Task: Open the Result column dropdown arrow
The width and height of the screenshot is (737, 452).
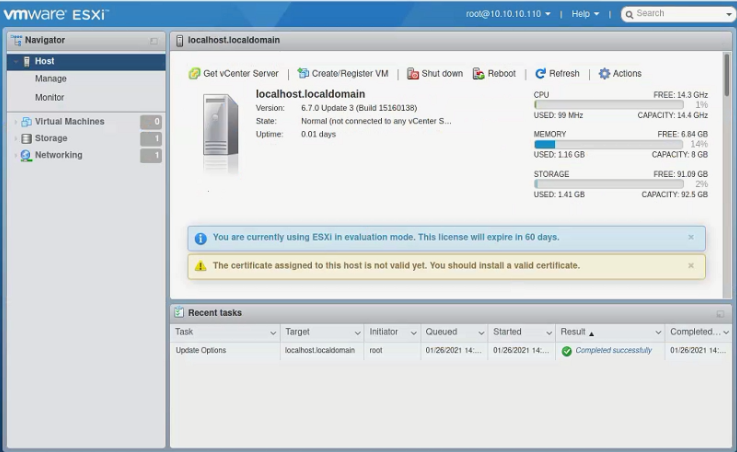Action: 658,333
